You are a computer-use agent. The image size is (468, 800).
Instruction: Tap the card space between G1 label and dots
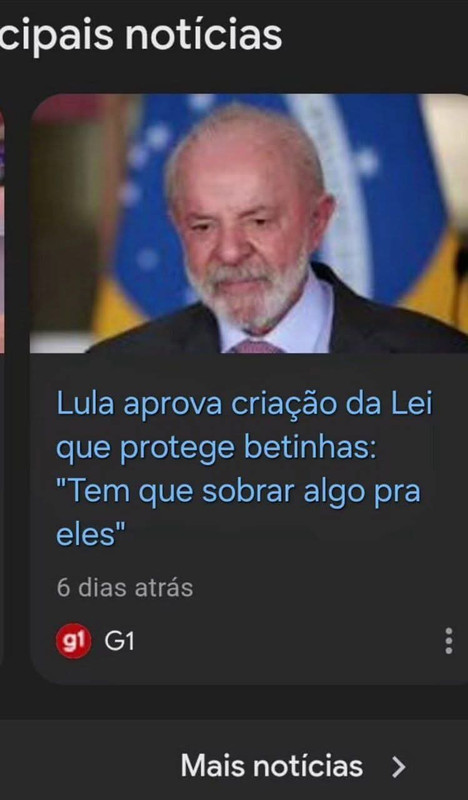(x=286, y=641)
